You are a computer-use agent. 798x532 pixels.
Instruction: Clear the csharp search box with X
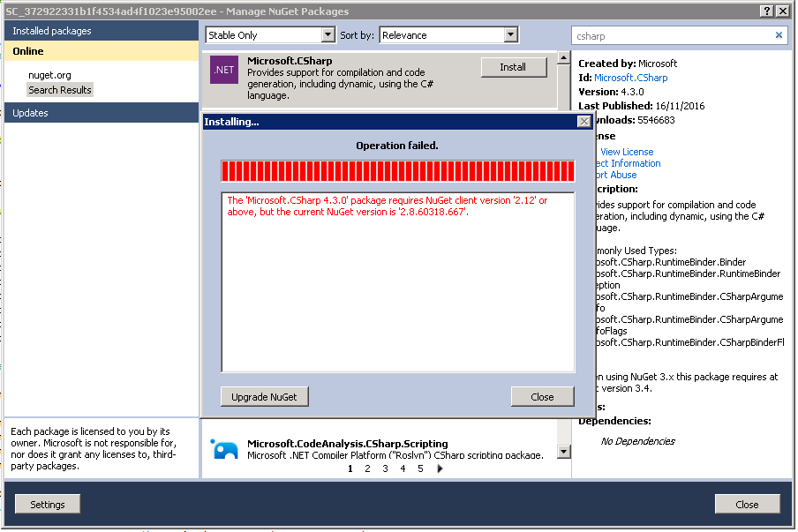779,35
